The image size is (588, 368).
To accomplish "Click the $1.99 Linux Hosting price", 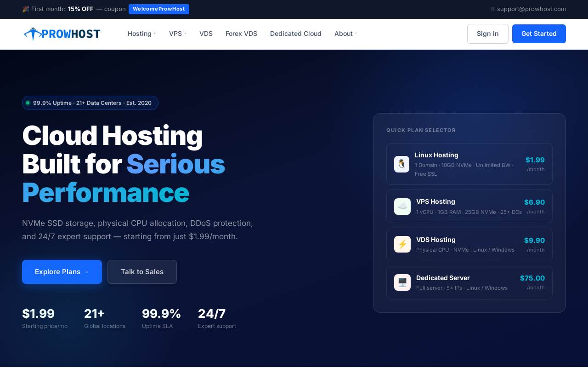I will (x=535, y=160).
